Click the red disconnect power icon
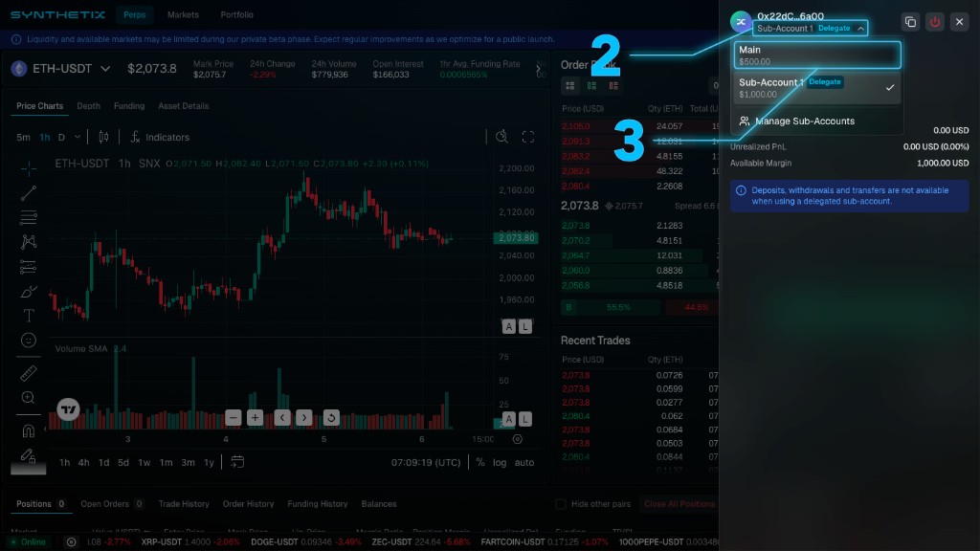Viewport: 980px width, 551px height. [x=935, y=21]
